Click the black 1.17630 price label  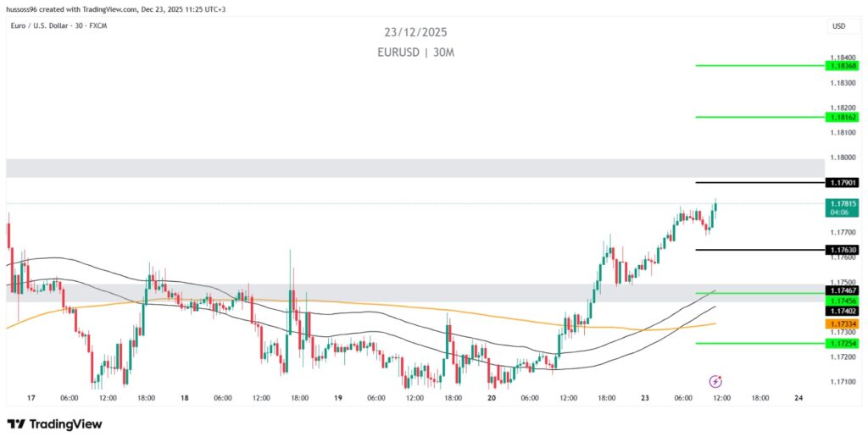tap(843, 250)
